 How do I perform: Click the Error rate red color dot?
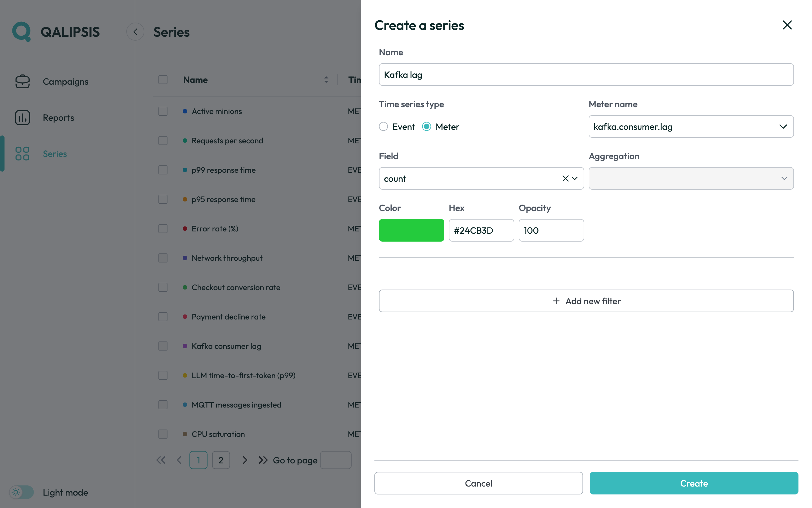(185, 229)
